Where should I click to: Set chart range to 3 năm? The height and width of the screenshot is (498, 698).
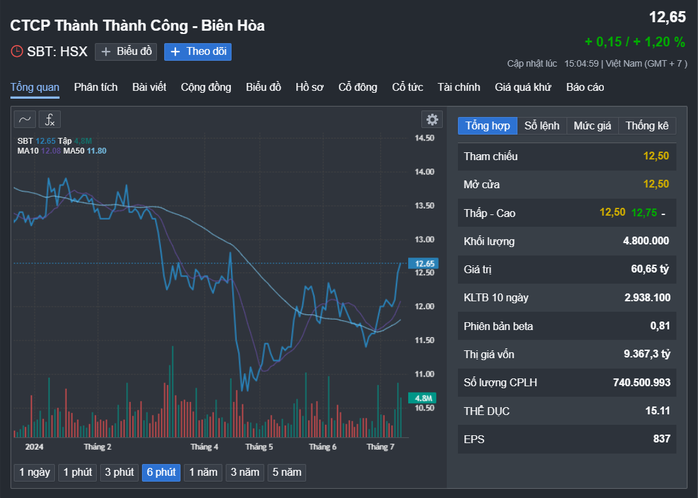pos(245,473)
